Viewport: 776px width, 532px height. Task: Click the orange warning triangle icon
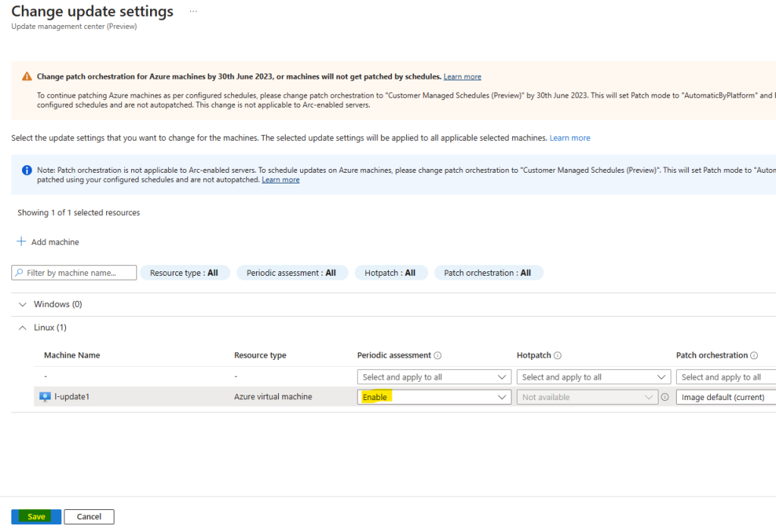pos(27,77)
